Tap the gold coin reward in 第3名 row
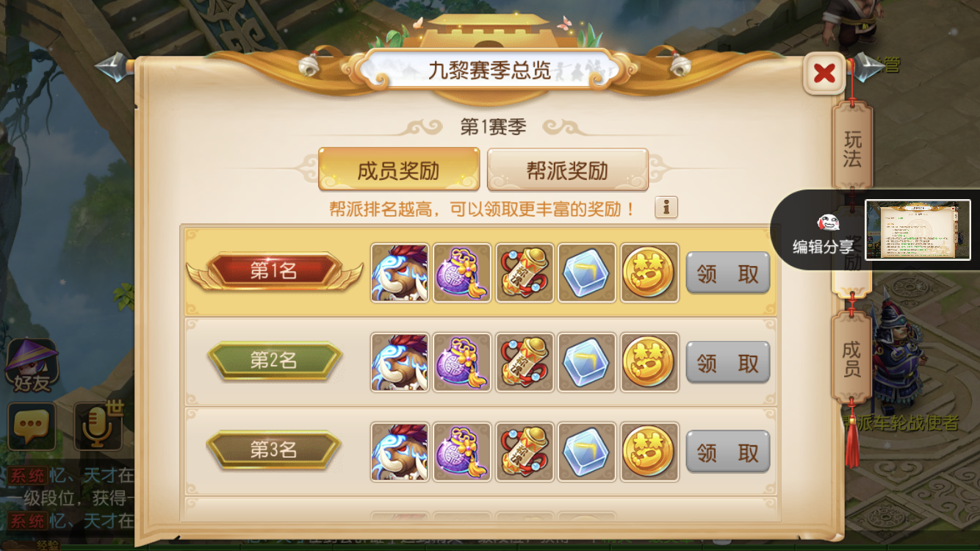 [x=649, y=452]
